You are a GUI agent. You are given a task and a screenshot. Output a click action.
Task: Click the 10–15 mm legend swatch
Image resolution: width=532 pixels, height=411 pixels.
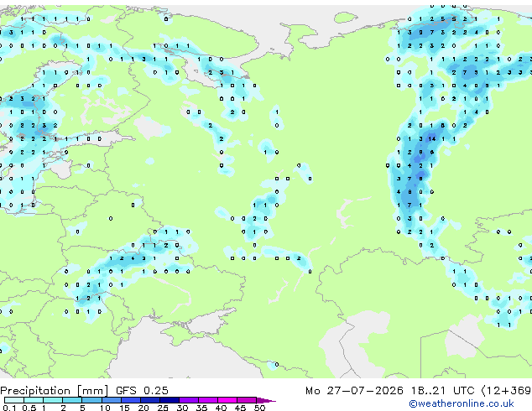click(x=111, y=400)
